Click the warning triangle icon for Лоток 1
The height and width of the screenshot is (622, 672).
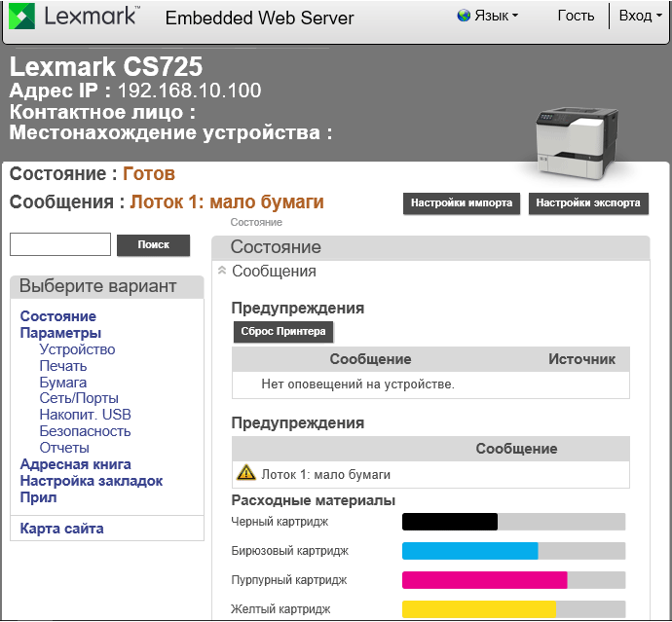246,473
